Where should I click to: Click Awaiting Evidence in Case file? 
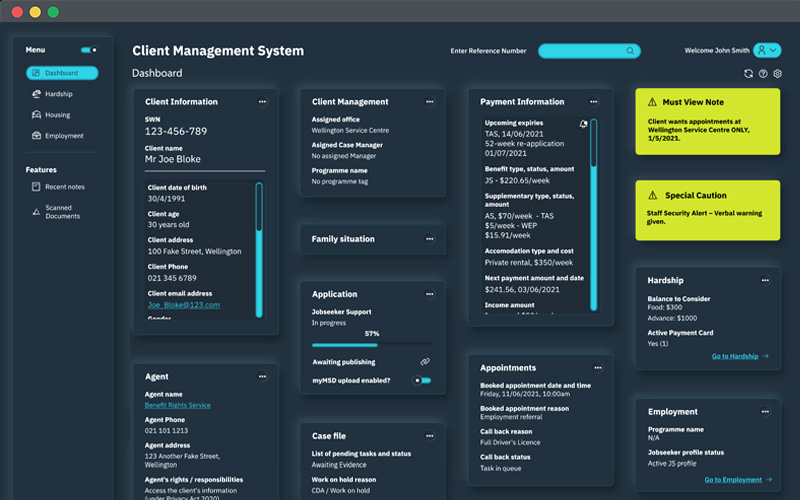coord(339,465)
